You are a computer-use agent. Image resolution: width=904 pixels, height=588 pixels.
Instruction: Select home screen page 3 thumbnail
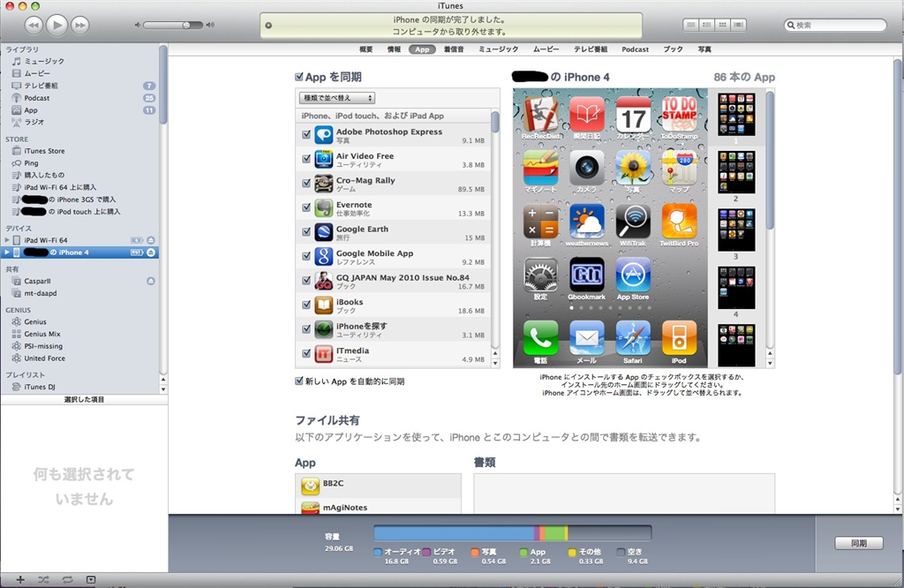click(x=735, y=230)
